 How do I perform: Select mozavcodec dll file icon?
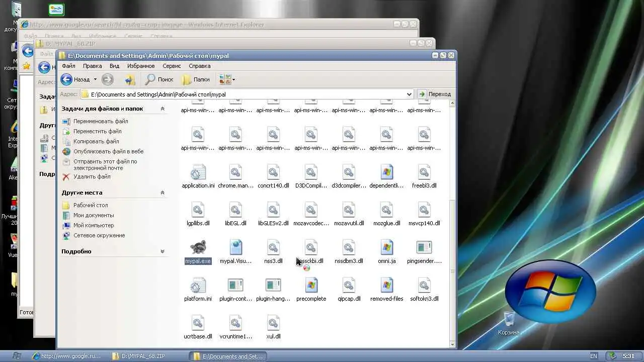(311, 209)
